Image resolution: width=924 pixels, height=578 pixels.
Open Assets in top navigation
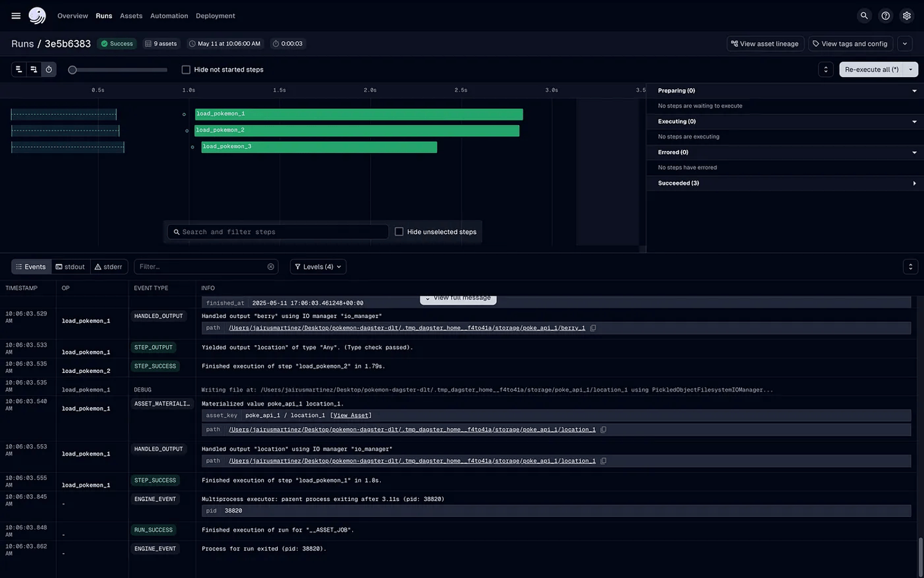click(131, 16)
